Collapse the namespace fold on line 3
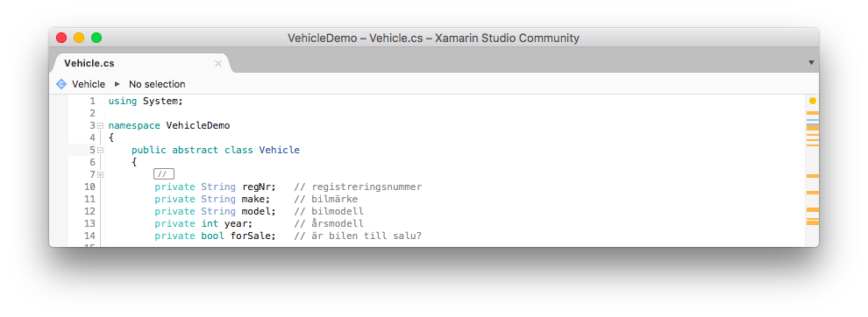This screenshot has width=868, height=317. click(100, 125)
